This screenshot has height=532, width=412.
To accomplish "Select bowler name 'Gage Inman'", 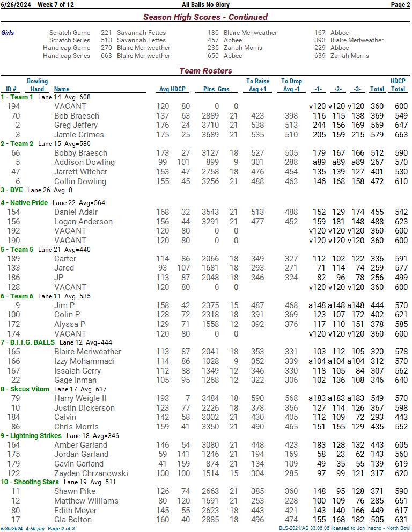I will coord(75,380).
